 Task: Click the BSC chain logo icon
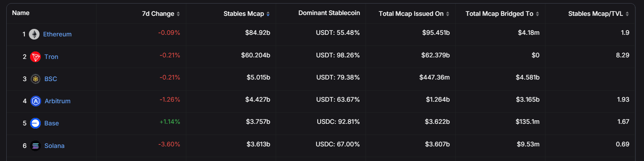[x=36, y=79]
